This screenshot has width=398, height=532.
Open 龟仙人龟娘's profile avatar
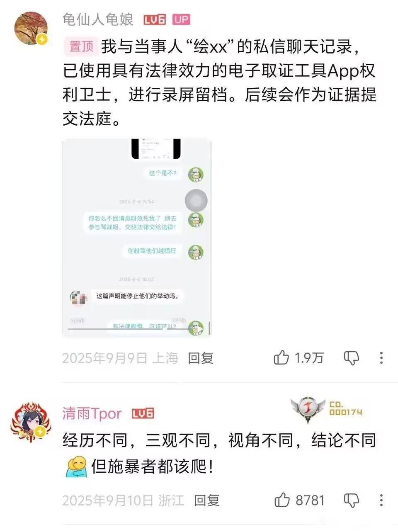click(31, 28)
